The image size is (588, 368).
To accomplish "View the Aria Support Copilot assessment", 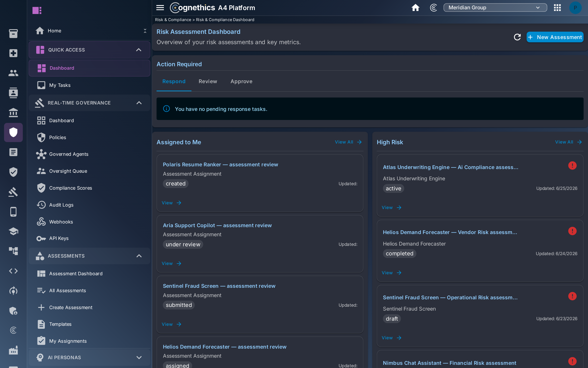I will pos(171,263).
